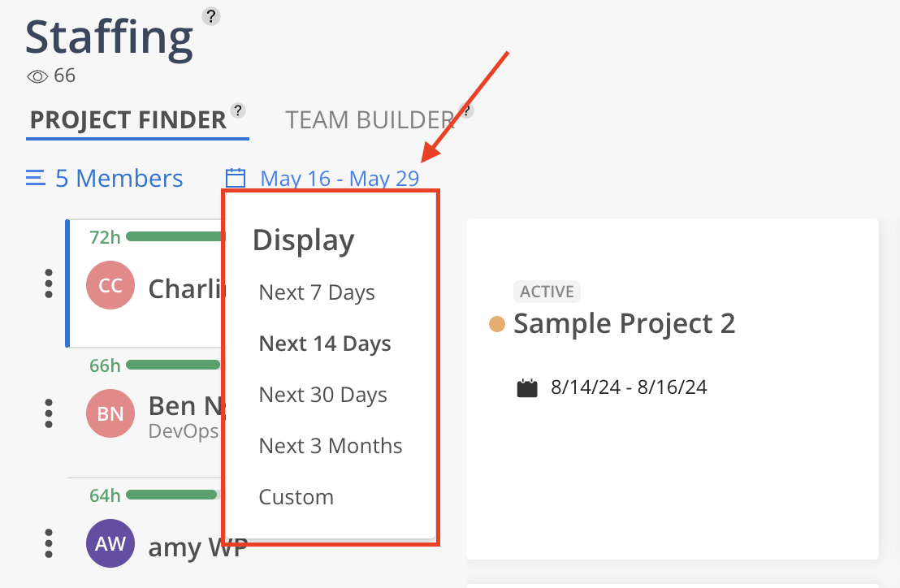
Task: Open three-dot menu for amy
Action: click(x=49, y=543)
